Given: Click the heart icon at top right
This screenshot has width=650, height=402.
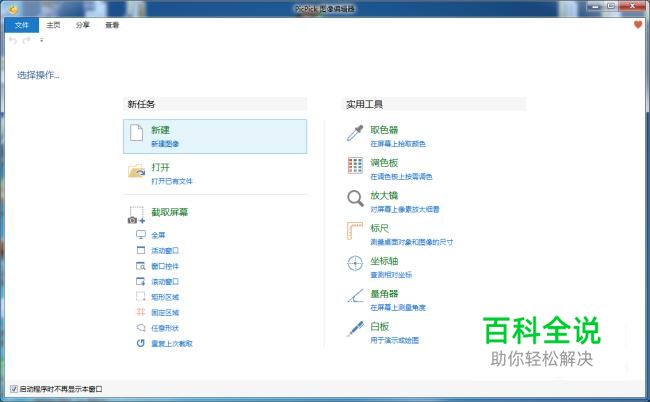Looking at the screenshot, I should (x=638, y=25).
